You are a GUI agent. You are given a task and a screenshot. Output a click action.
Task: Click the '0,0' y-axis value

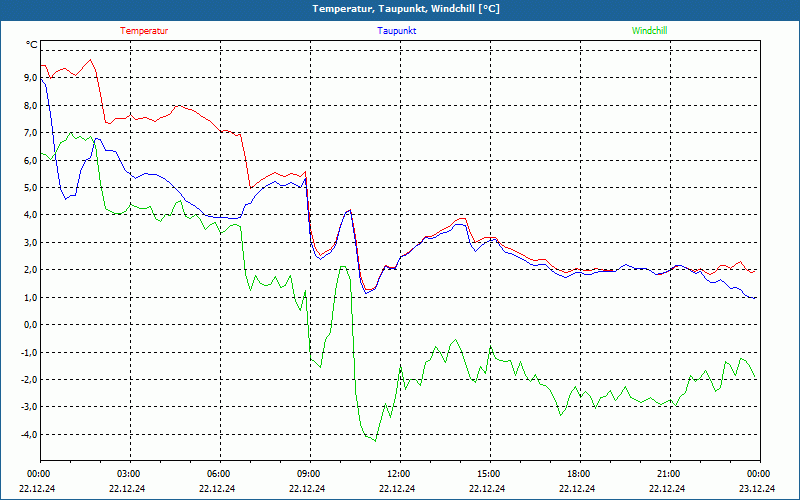point(30,324)
